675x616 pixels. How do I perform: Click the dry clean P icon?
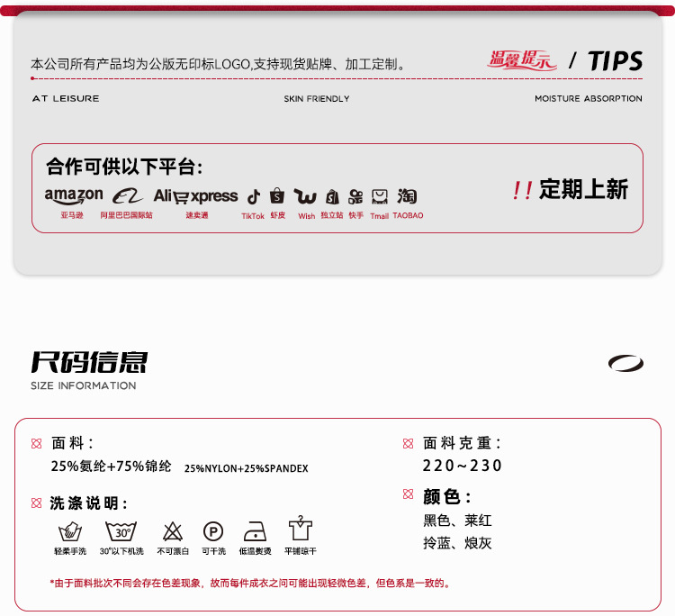click(213, 531)
